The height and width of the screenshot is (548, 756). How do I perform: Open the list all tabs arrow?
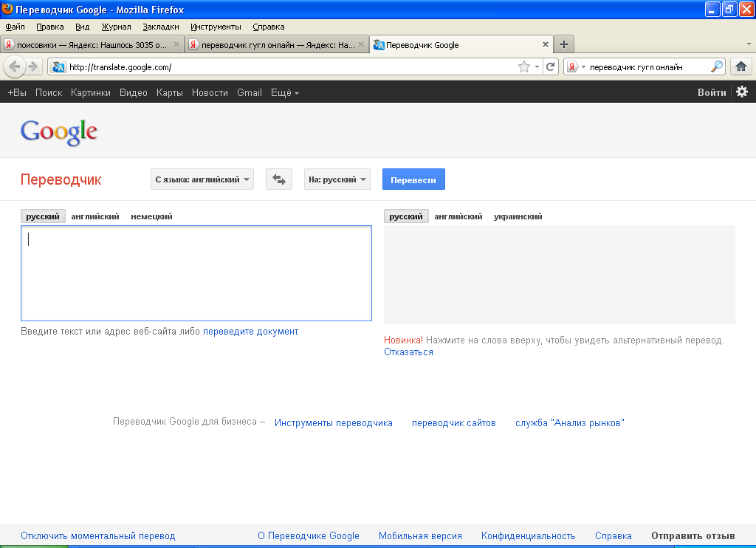[749, 44]
